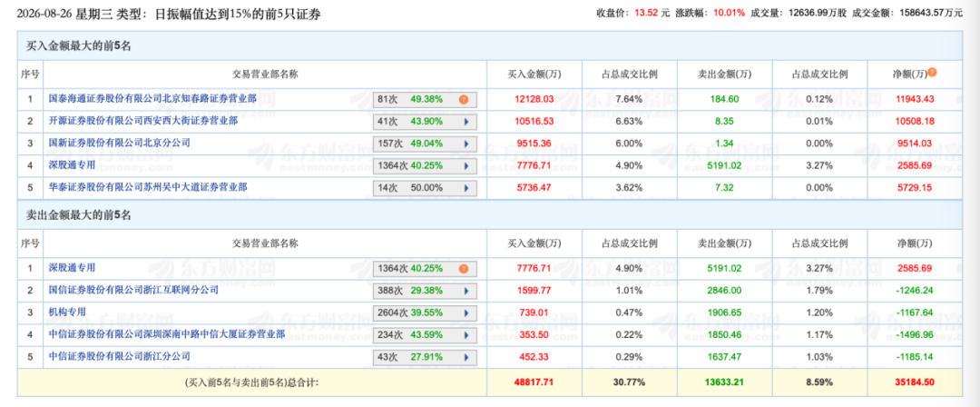980x407 pixels.
Task: Click the buy amount 10516.53
Action: point(534,121)
